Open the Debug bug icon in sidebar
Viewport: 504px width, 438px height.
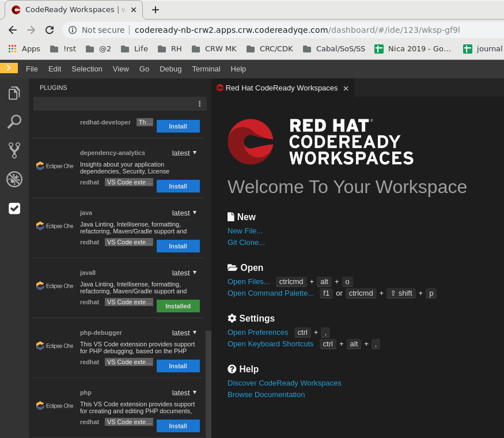(x=14, y=179)
